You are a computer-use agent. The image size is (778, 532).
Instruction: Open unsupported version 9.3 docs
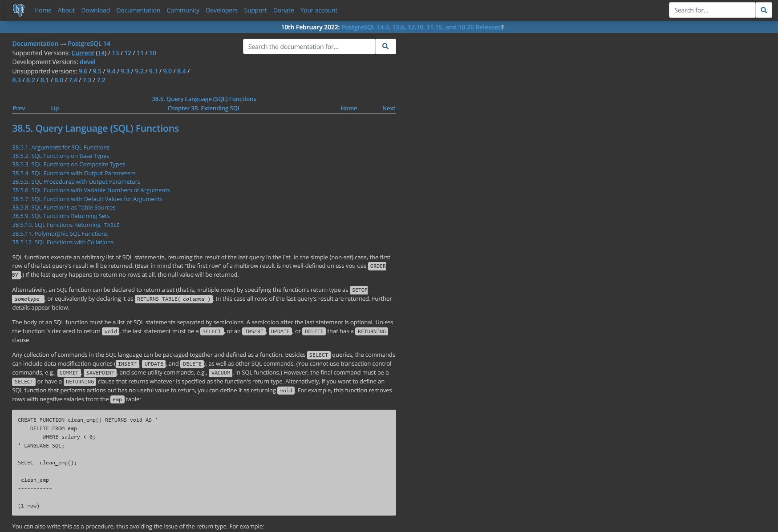pos(125,71)
